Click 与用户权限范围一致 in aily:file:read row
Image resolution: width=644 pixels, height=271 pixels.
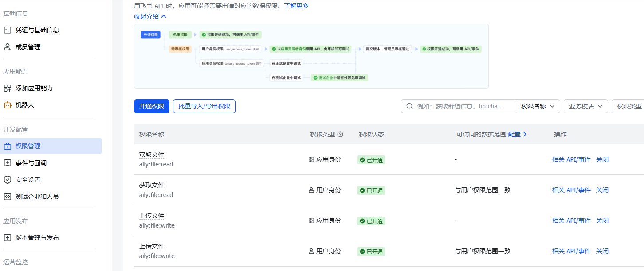[x=483, y=190]
